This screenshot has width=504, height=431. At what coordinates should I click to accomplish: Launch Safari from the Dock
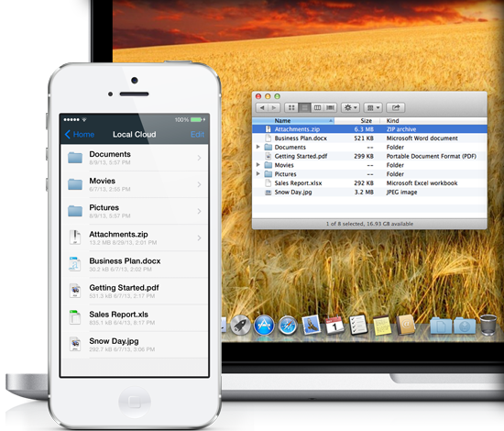288,326
